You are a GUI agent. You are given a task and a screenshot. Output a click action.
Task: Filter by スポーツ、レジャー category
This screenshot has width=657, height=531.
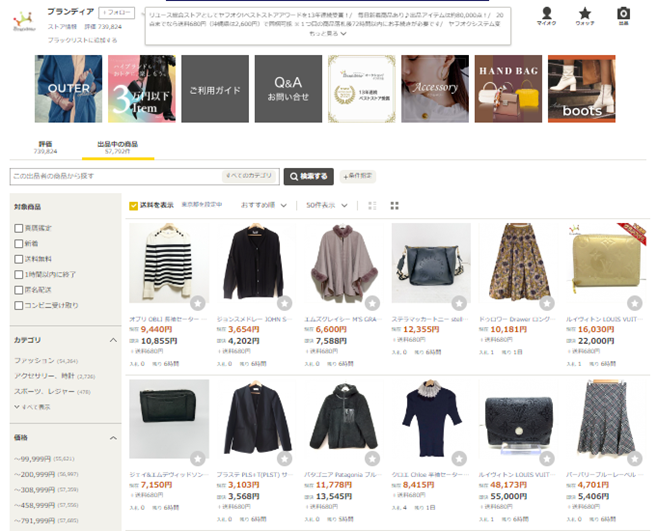point(52,391)
